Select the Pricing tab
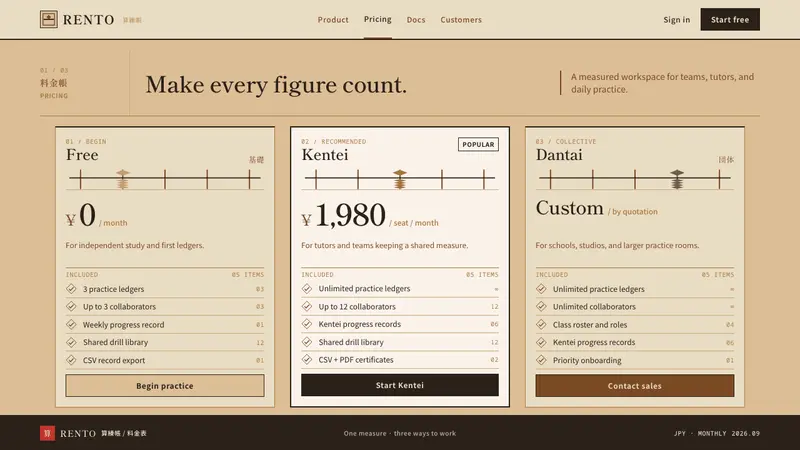800x450 pixels. coord(378,19)
